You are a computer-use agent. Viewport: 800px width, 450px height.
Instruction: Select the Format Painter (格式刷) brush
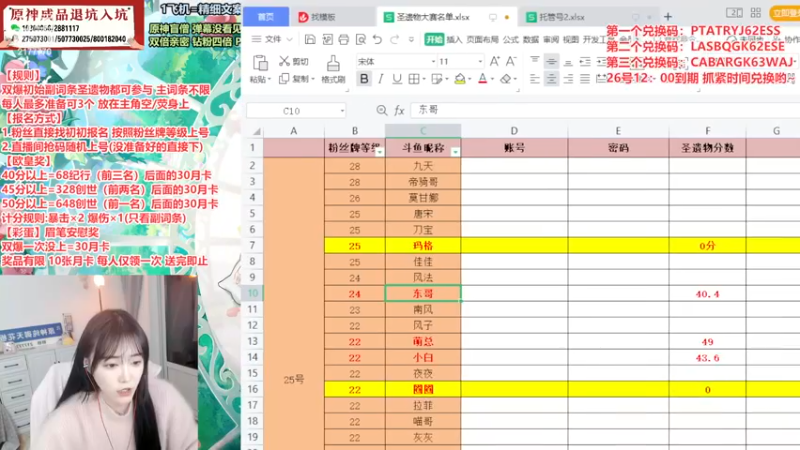333,69
